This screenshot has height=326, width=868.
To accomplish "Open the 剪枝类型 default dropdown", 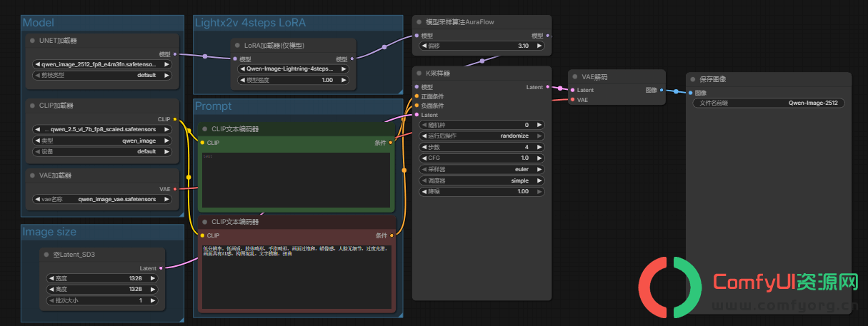I will coord(103,75).
